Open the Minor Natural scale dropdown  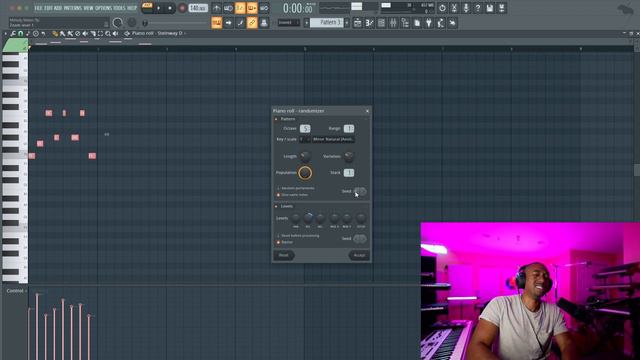click(x=333, y=139)
